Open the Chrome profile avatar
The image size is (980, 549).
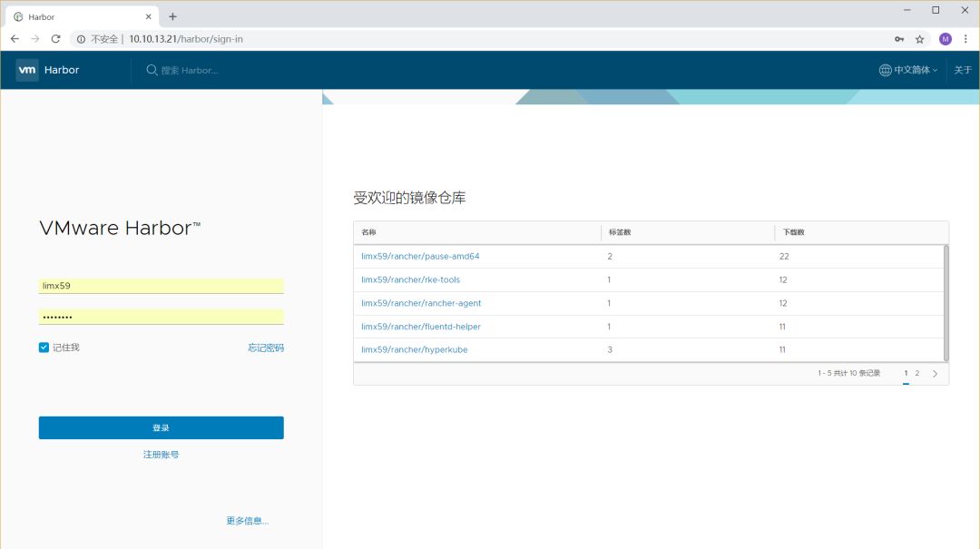click(945, 39)
